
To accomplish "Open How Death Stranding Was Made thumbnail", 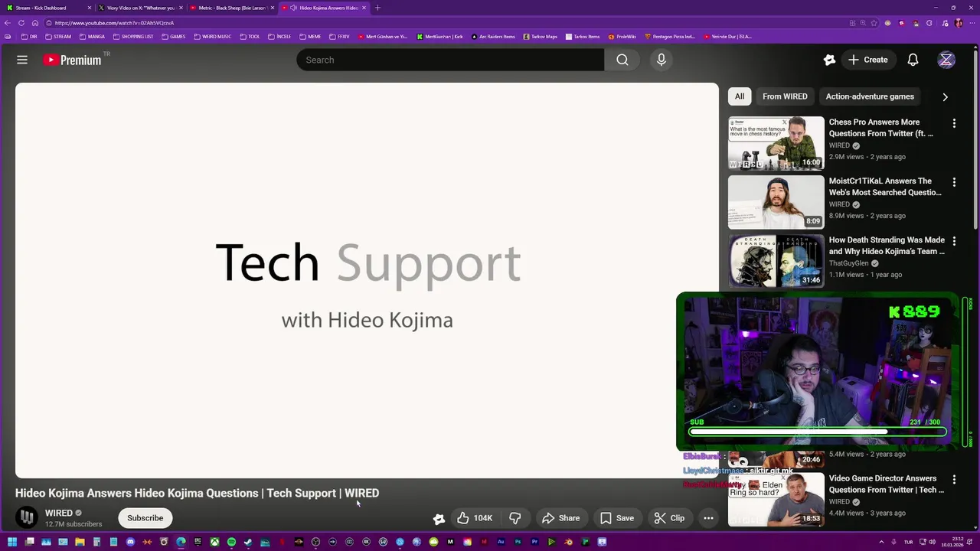I will (776, 261).
